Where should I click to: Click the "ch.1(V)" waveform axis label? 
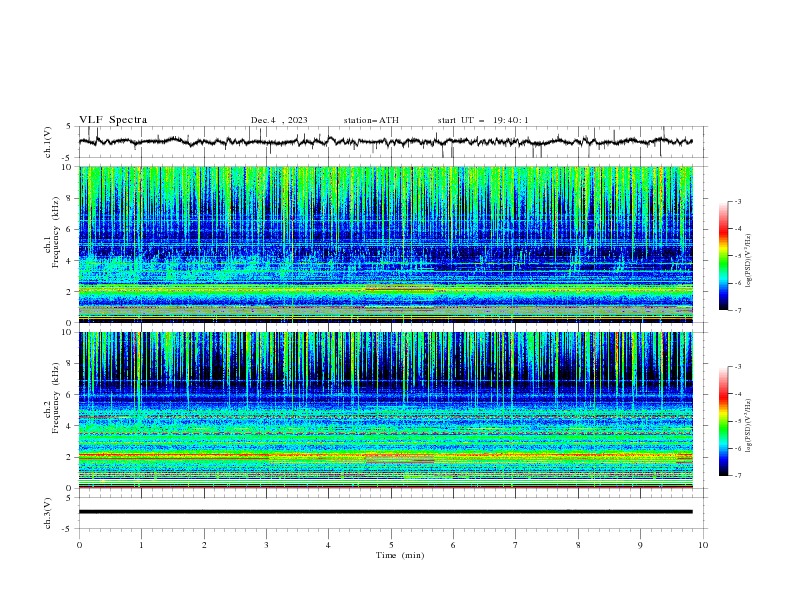(x=48, y=142)
